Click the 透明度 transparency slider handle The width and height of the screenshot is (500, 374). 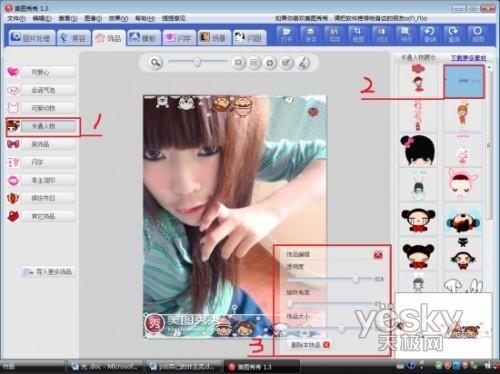coord(356,279)
